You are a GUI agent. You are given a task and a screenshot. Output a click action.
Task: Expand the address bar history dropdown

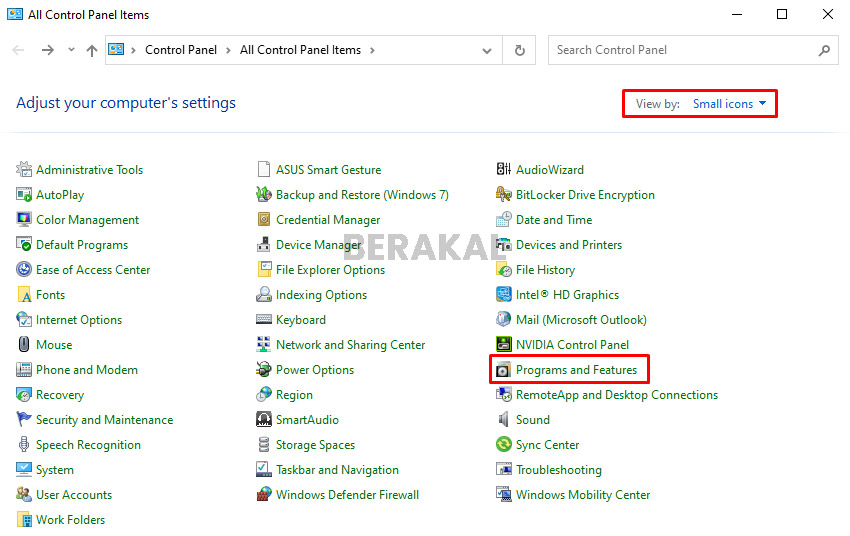(487, 50)
